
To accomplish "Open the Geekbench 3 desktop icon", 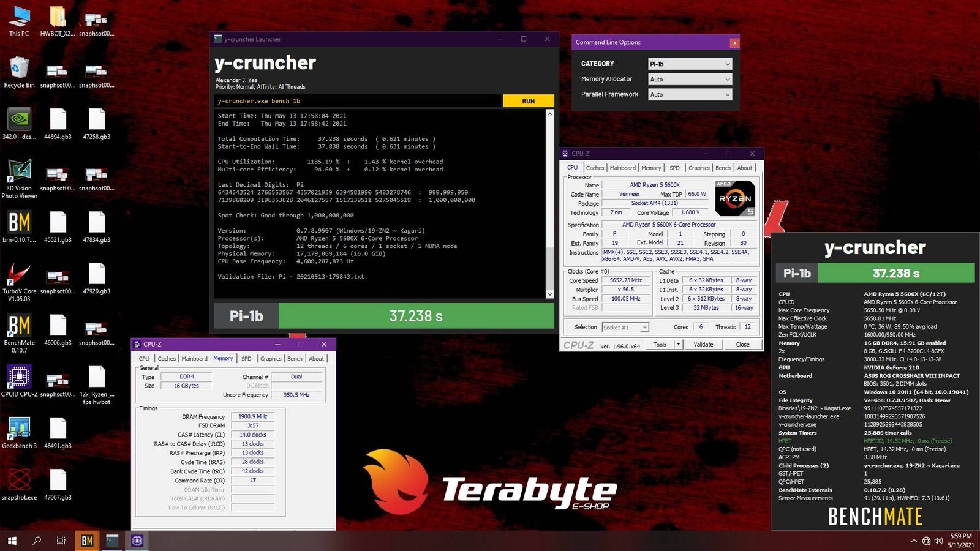I will pos(19,429).
